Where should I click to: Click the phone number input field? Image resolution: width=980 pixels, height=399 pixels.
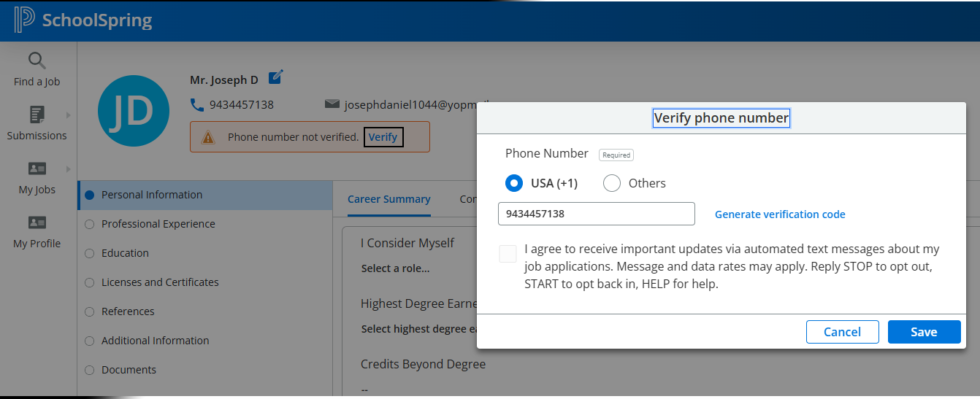click(x=597, y=214)
